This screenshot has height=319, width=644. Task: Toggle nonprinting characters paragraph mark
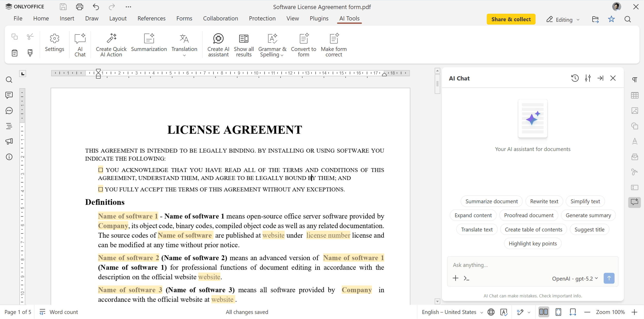click(635, 80)
